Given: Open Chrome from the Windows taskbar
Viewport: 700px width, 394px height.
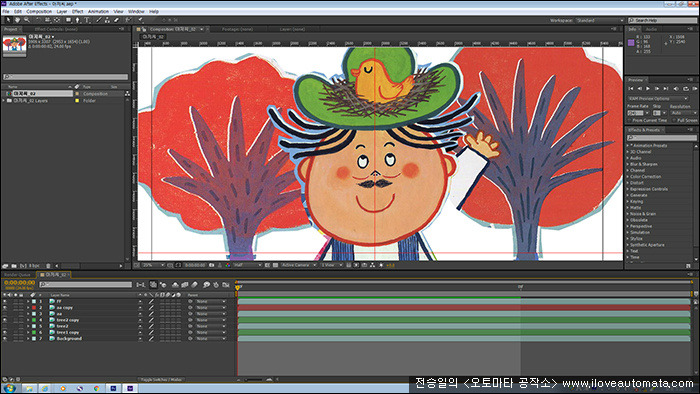Looking at the screenshot, I should pyautogui.click(x=96, y=388).
